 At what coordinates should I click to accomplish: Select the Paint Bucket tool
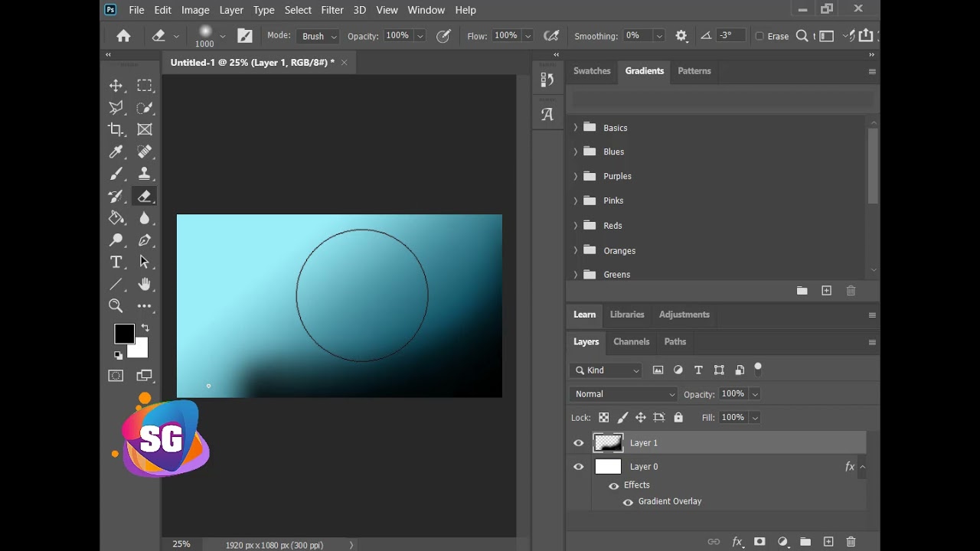[116, 218]
